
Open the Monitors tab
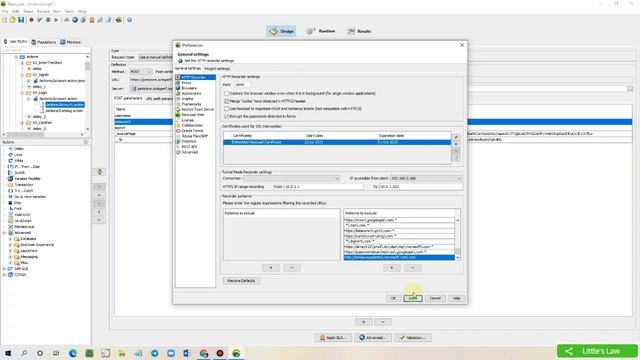pos(71,42)
